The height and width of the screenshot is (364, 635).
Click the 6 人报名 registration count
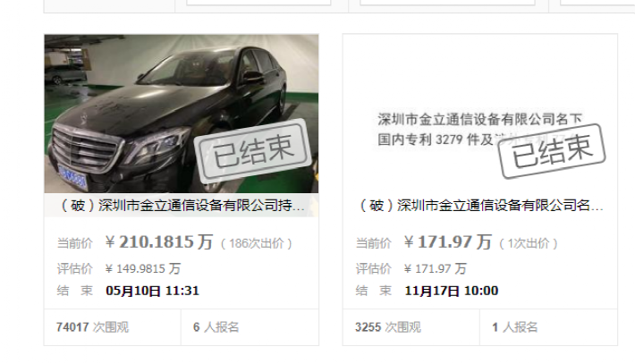point(216,327)
